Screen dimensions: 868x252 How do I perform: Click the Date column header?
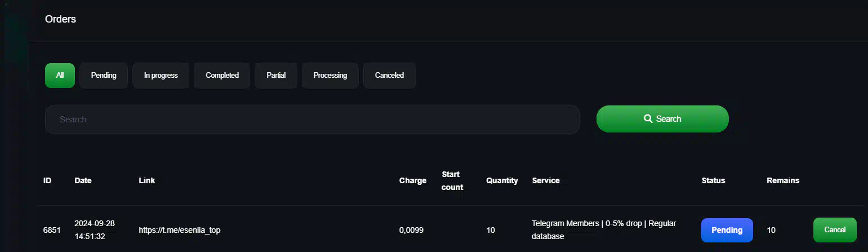coord(83,180)
